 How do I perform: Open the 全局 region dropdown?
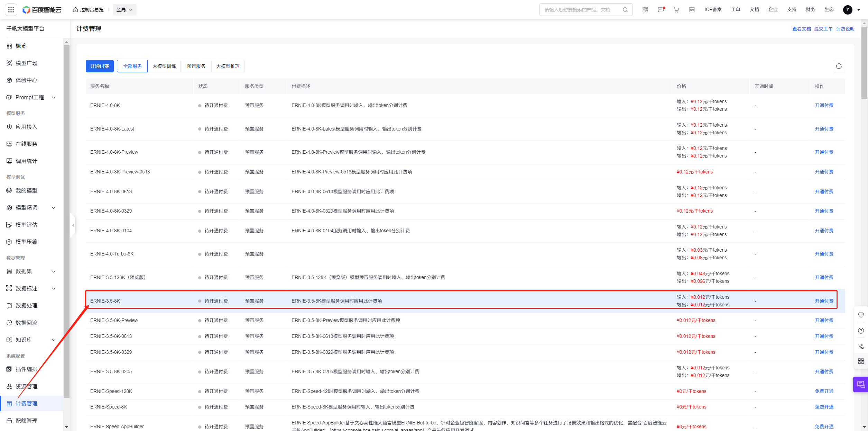(x=124, y=10)
